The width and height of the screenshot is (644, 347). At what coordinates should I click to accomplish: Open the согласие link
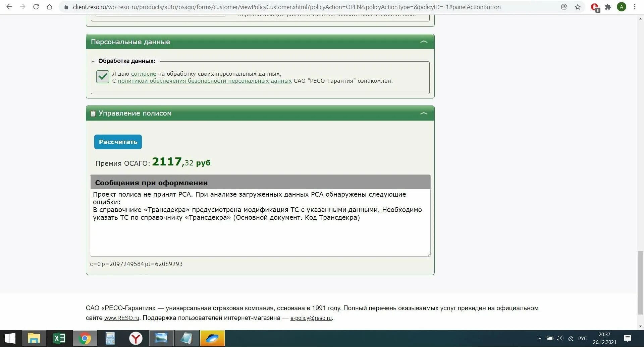click(144, 74)
